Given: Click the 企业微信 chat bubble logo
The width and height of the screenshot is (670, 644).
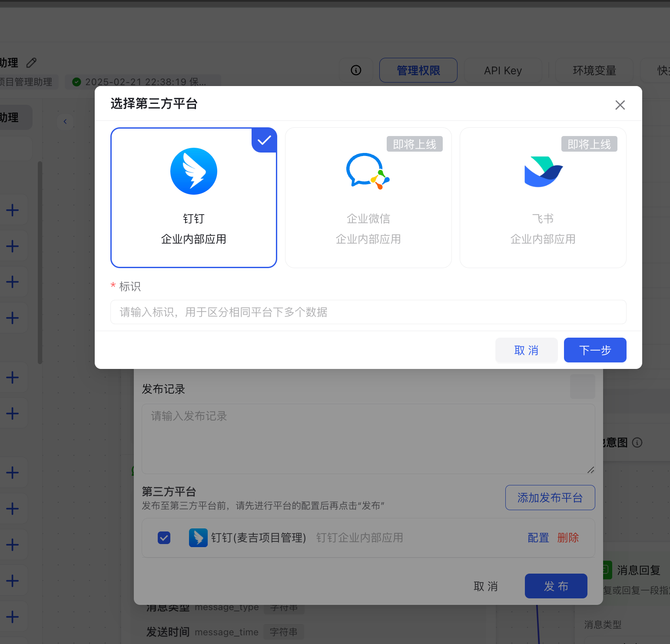Looking at the screenshot, I should 368,171.
